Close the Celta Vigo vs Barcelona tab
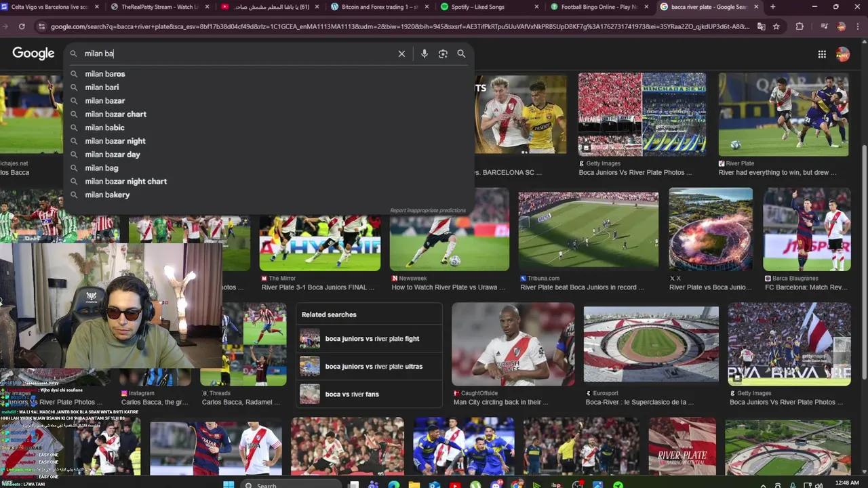The width and height of the screenshot is (868, 488). (x=97, y=7)
